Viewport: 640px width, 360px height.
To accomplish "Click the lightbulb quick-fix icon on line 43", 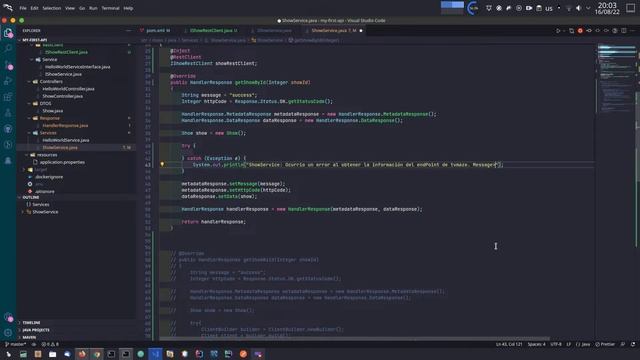I will tap(162, 164).
